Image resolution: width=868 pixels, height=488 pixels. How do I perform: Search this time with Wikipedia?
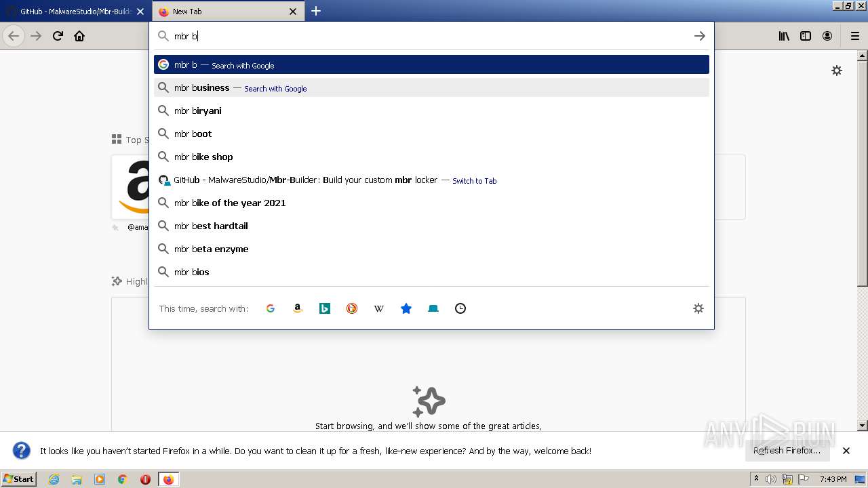pos(379,308)
